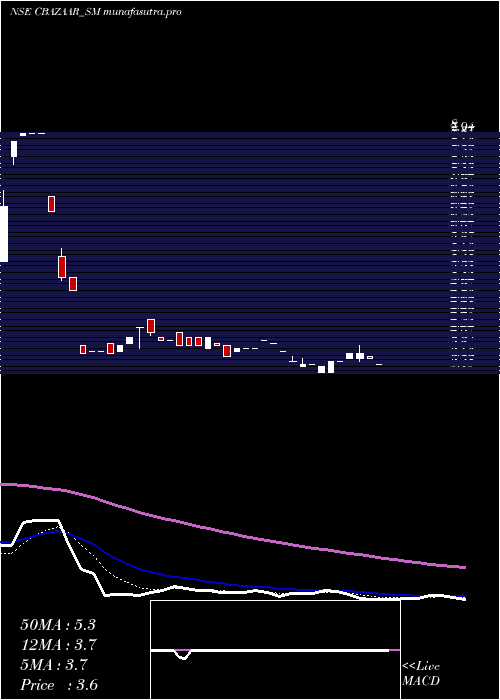
Task: Click the NSE CBAZAAR_SM munafasutra.pro title text
Action: [96, 12]
